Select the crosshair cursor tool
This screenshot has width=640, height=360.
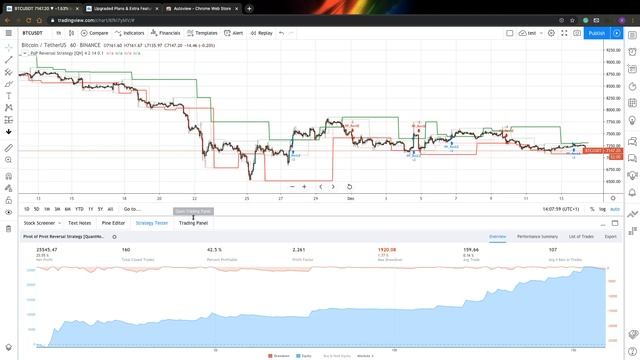coord(9,48)
